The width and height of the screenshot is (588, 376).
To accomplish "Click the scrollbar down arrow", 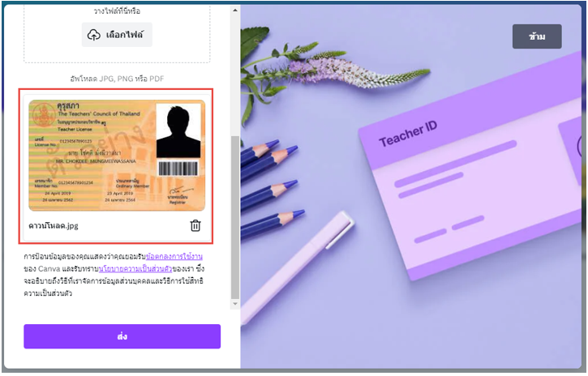I will click(234, 304).
